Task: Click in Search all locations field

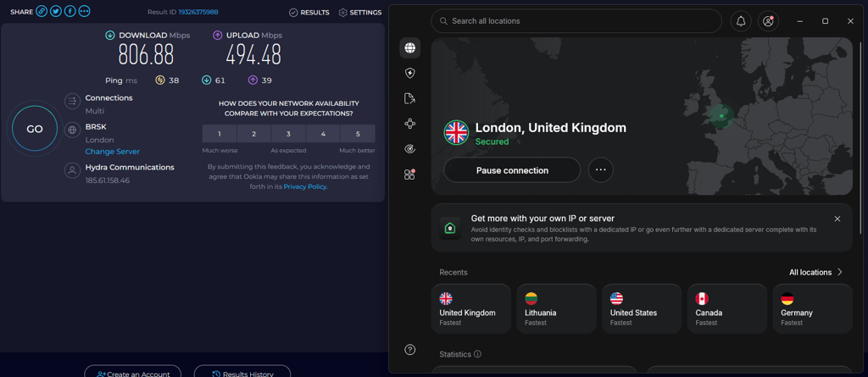Action: pos(576,21)
